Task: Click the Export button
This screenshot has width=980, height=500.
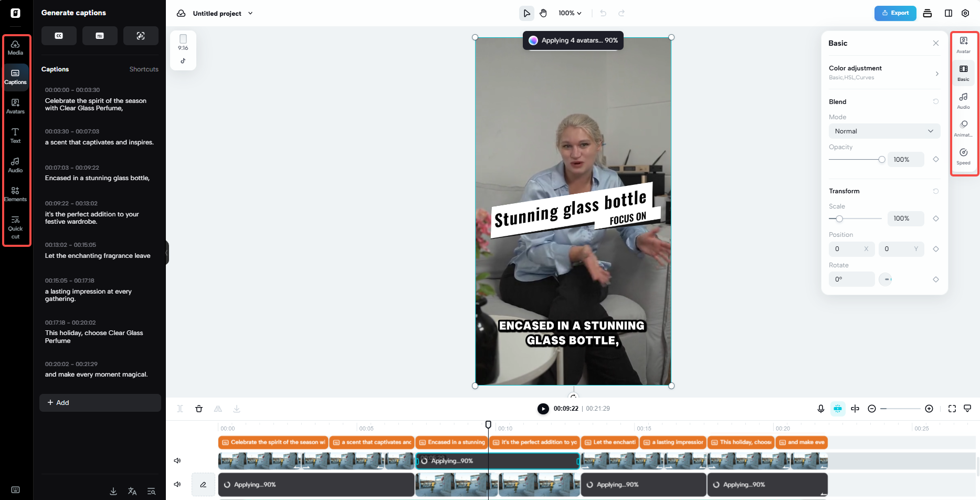Action: [895, 13]
